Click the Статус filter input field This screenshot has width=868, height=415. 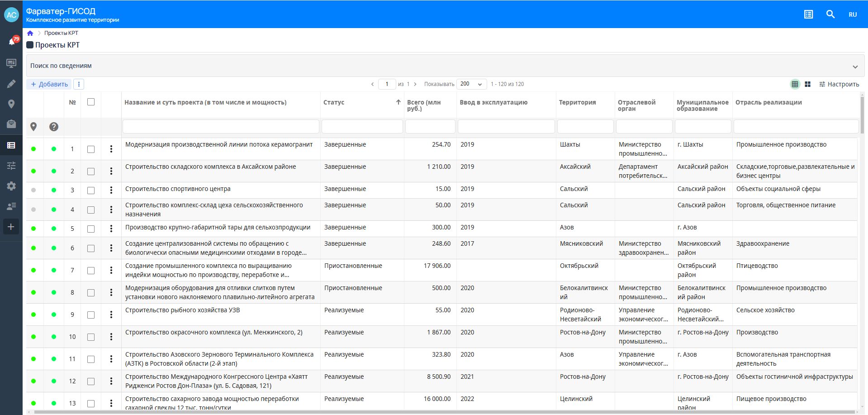click(362, 127)
